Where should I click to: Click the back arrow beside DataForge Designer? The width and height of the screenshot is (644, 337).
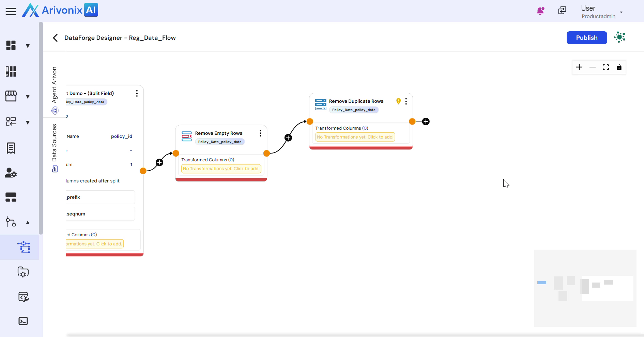click(x=55, y=38)
